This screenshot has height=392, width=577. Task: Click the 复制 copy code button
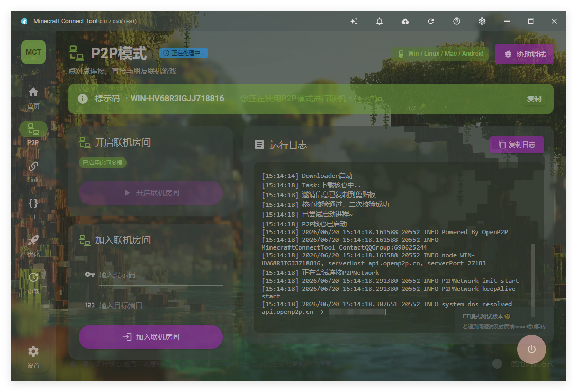click(x=534, y=99)
